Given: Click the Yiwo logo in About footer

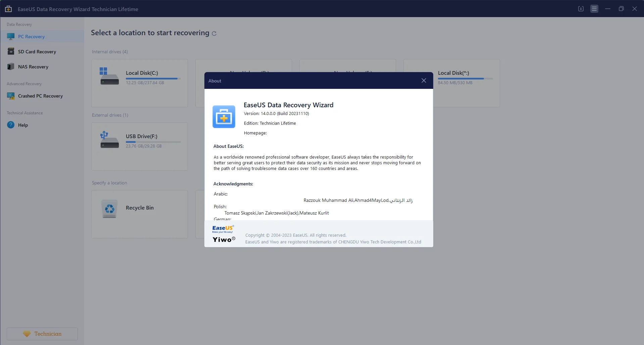Looking at the screenshot, I should [x=224, y=239].
